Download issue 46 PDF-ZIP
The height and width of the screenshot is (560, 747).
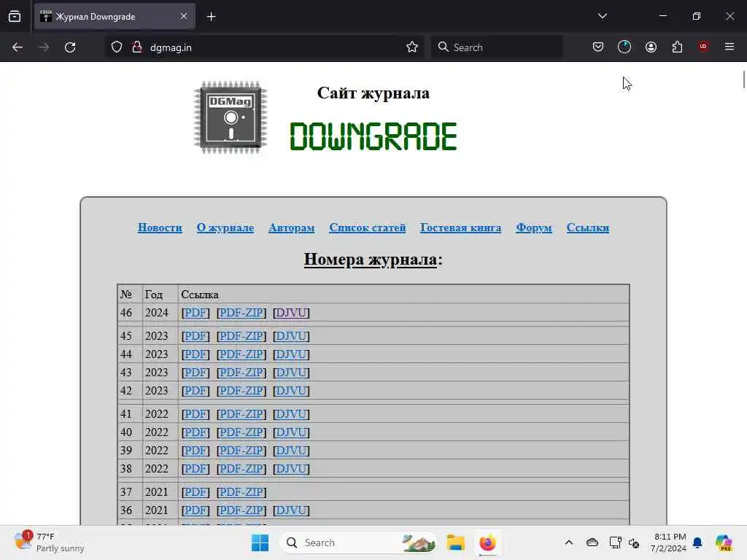click(241, 313)
